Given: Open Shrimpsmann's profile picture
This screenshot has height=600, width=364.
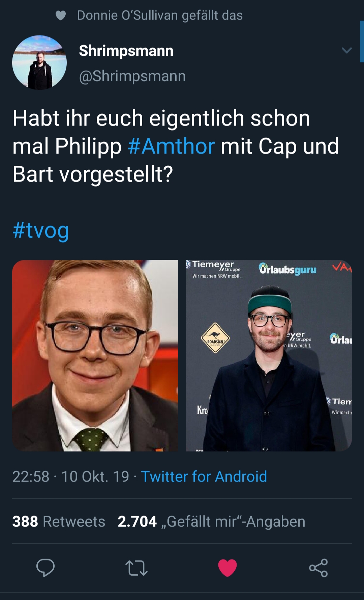Looking at the screenshot, I should click(39, 62).
